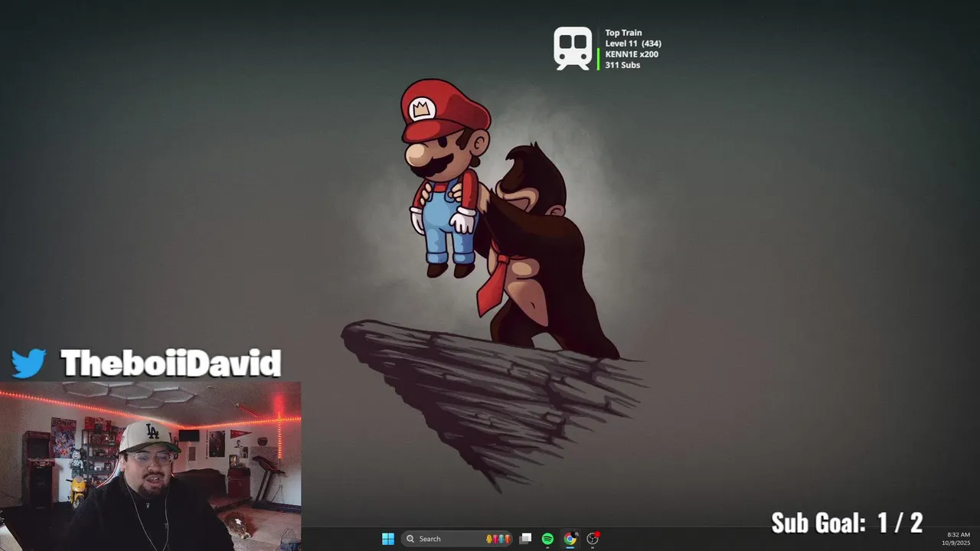Click the Top Train overlay icon
980x551 pixels.
(x=573, y=49)
